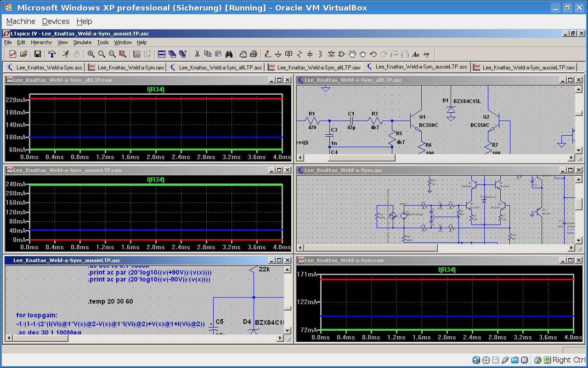Click horizontal scrollbar thumb in altLTP.asc window
Viewport: 588px width, 368px height.
coord(362,157)
